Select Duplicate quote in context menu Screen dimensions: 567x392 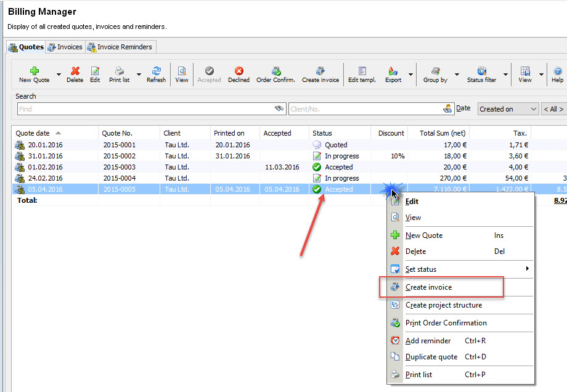(x=431, y=357)
